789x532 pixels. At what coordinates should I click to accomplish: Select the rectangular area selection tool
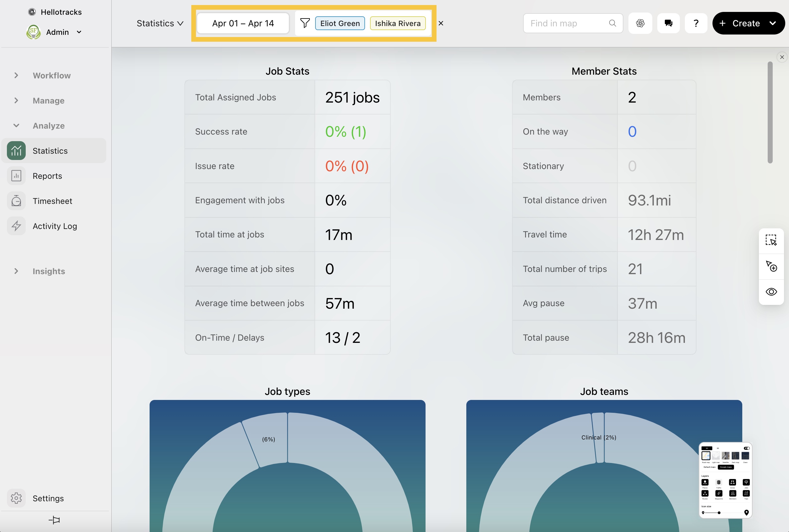[771, 240]
